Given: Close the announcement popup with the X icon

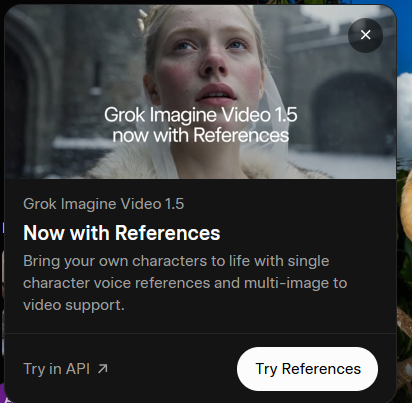Looking at the screenshot, I should (x=365, y=35).
